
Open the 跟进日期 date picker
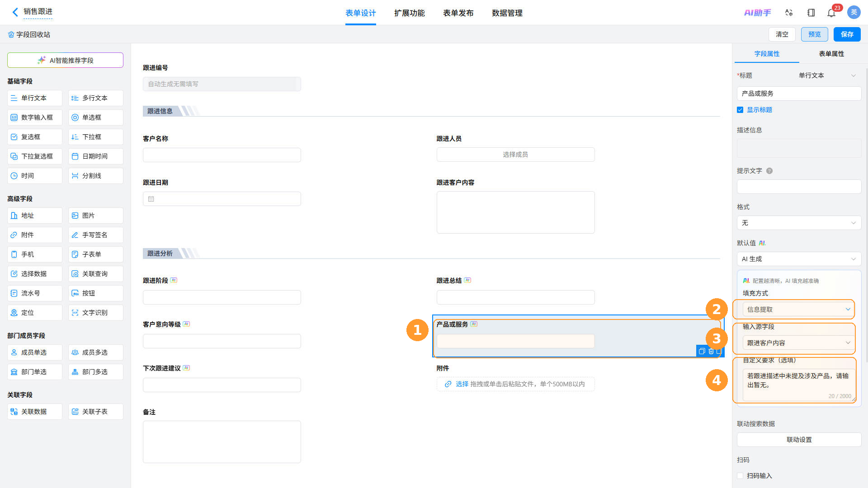coord(222,199)
